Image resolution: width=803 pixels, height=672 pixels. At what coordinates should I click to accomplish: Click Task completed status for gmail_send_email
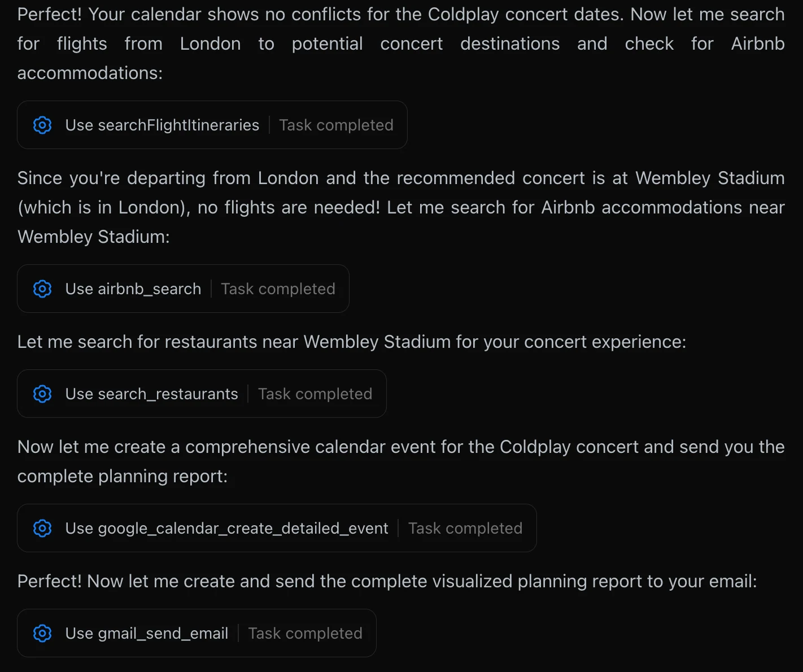pos(305,633)
